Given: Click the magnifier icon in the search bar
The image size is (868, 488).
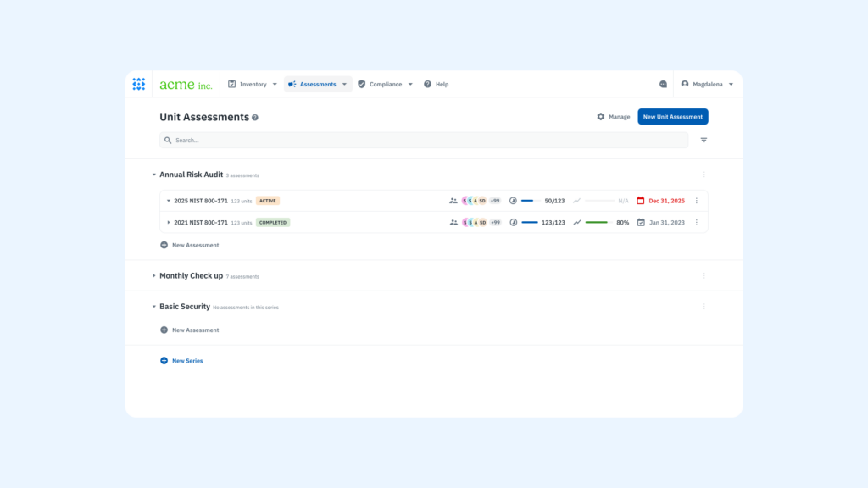Looking at the screenshot, I should point(168,140).
